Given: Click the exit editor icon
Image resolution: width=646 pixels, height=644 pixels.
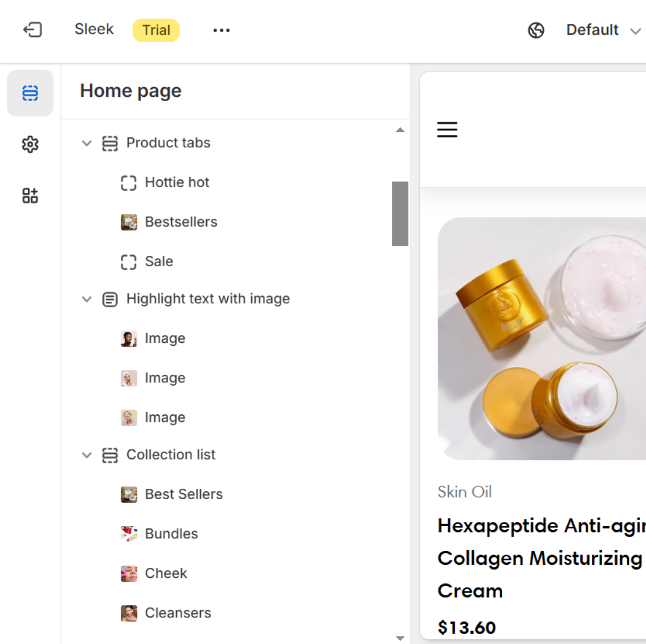Looking at the screenshot, I should tap(32, 30).
